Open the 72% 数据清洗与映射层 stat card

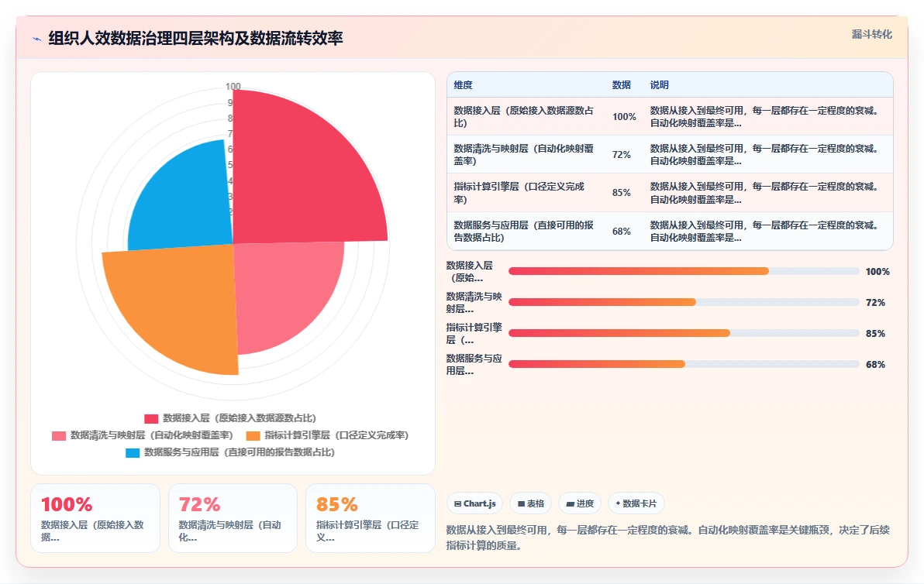pos(233,518)
